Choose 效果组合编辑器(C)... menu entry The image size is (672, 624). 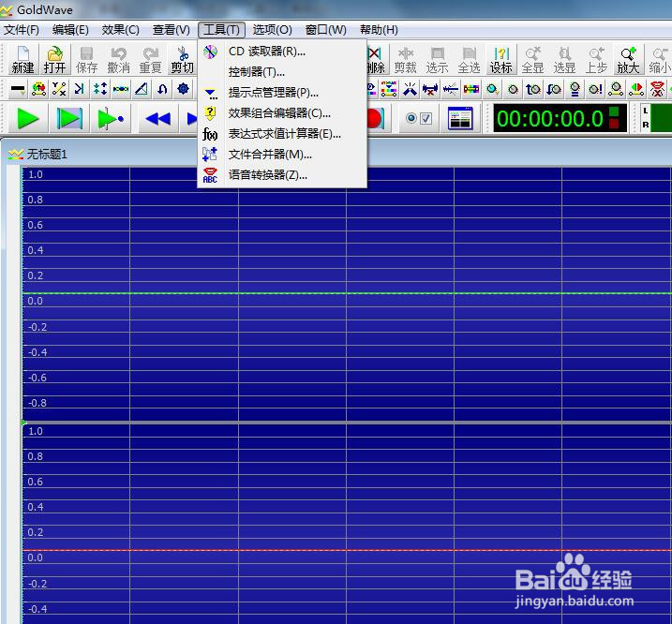[282, 113]
